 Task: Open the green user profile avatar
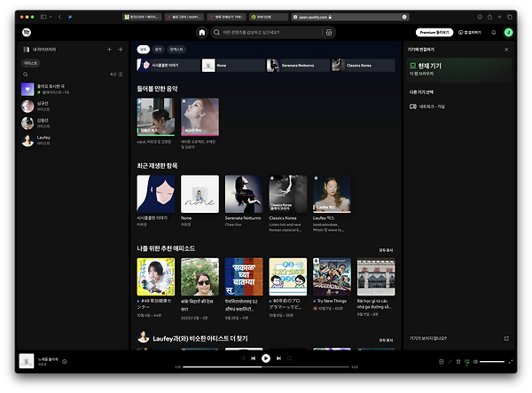coord(508,32)
